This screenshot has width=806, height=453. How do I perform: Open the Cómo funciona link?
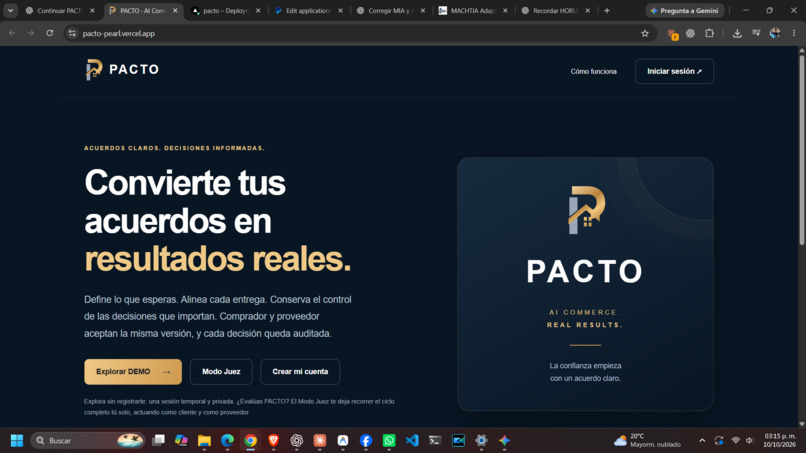[593, 71]
